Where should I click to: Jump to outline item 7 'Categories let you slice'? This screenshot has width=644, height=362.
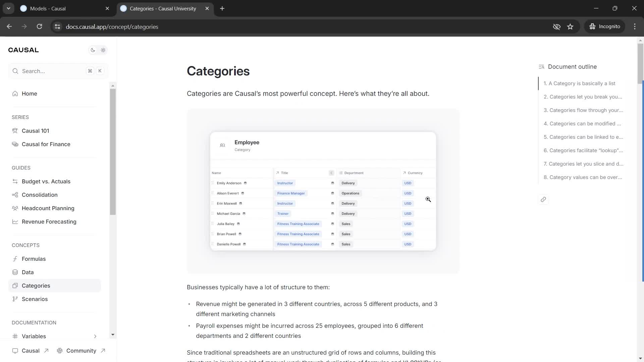pos(584,164)
